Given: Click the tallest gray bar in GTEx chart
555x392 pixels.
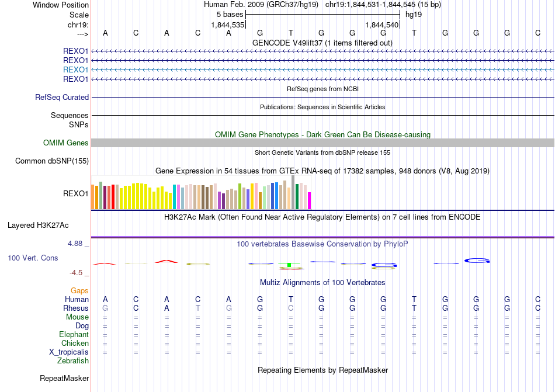Looking at the screenshot, I should click(x=293, y=192).
